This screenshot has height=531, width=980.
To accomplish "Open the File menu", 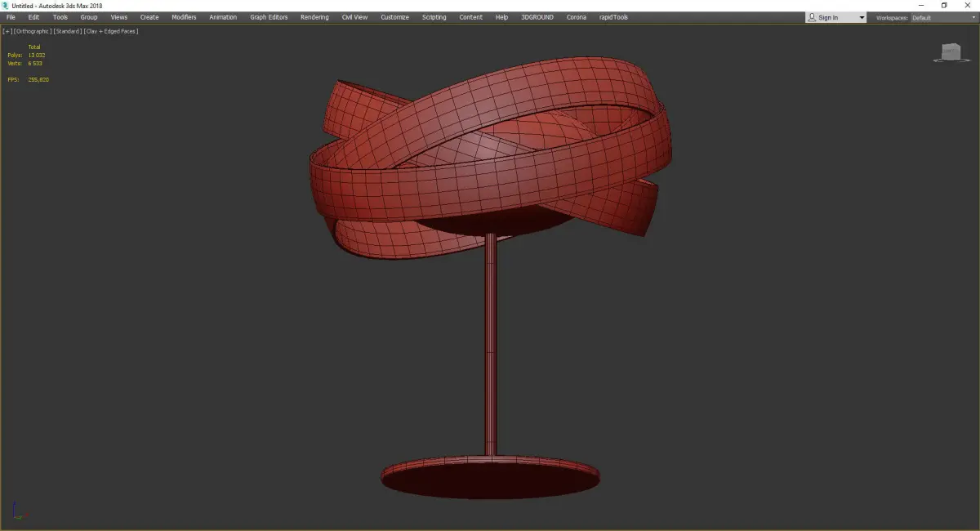I will point(11,17).
